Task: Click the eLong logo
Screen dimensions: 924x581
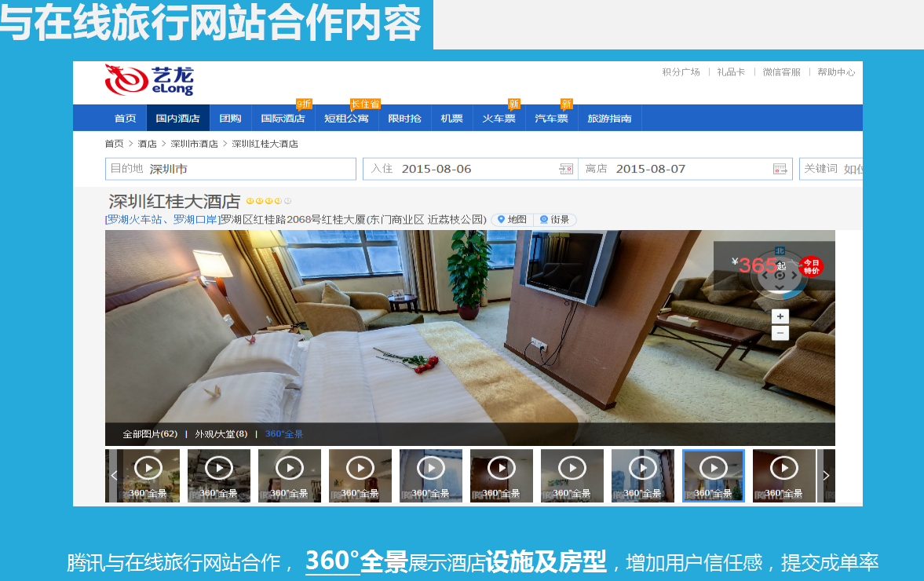Action: point(149,79)
